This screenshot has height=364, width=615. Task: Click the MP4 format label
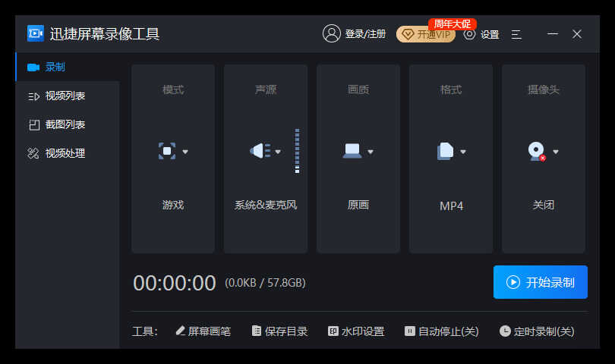[x=451, y=206]
